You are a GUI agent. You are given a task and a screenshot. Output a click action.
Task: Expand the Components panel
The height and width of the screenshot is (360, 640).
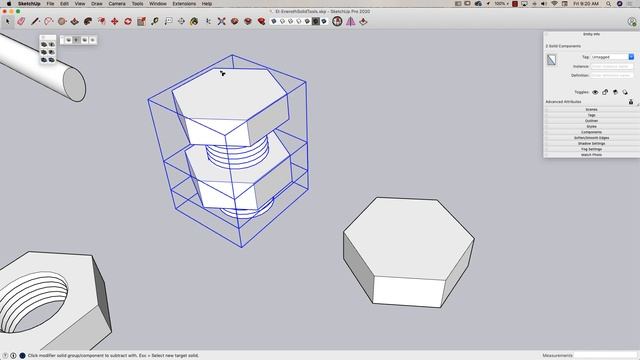pos(591,132)
